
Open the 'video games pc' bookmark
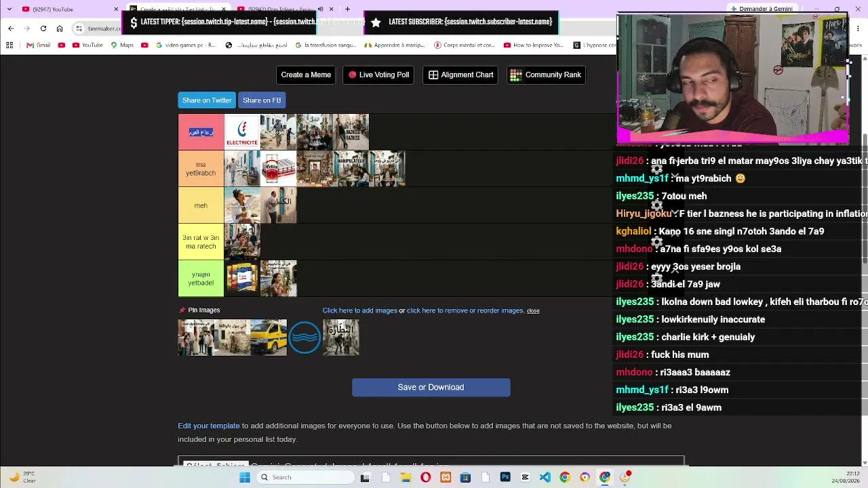pos(186,45)
